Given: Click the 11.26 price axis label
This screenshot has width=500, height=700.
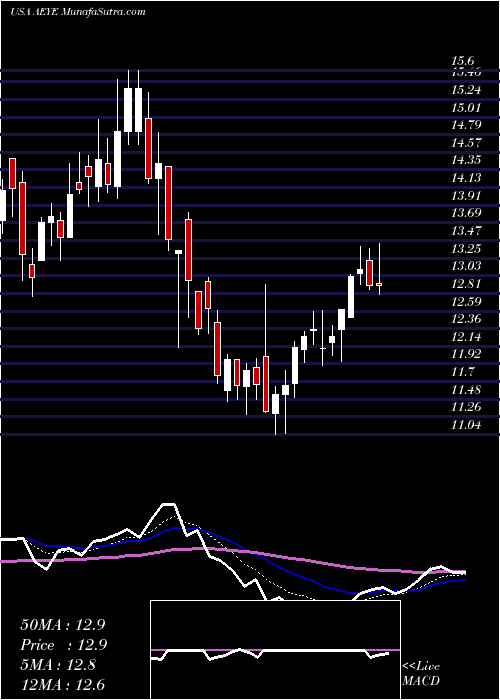Looking at the screenshot, I should (466, 407).
